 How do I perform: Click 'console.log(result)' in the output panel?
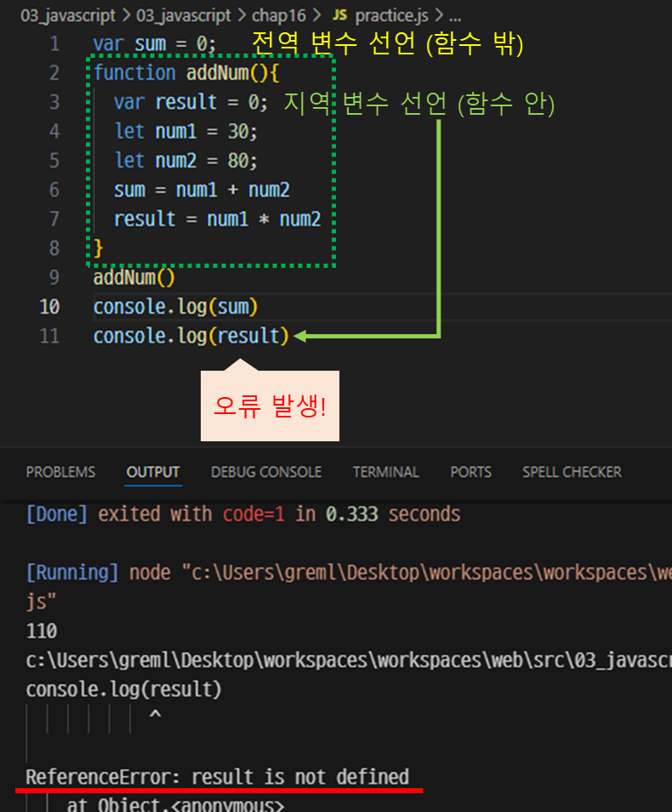pos(124,690)
